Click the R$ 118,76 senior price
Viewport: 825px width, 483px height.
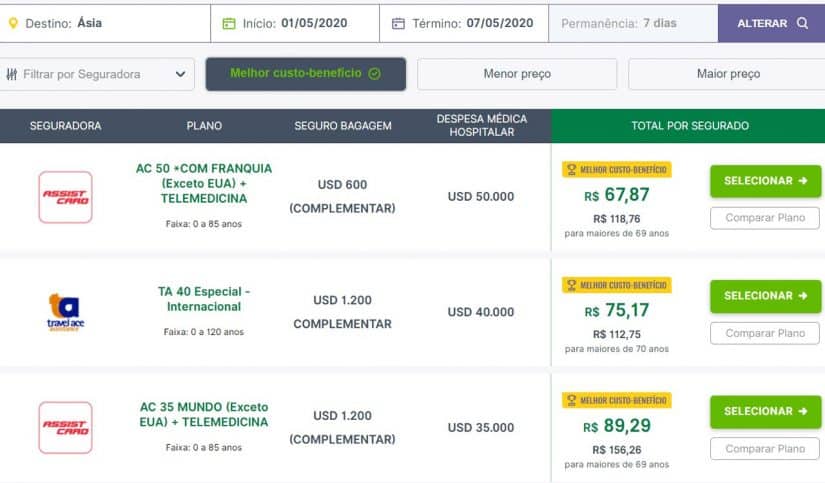[617, 219]
